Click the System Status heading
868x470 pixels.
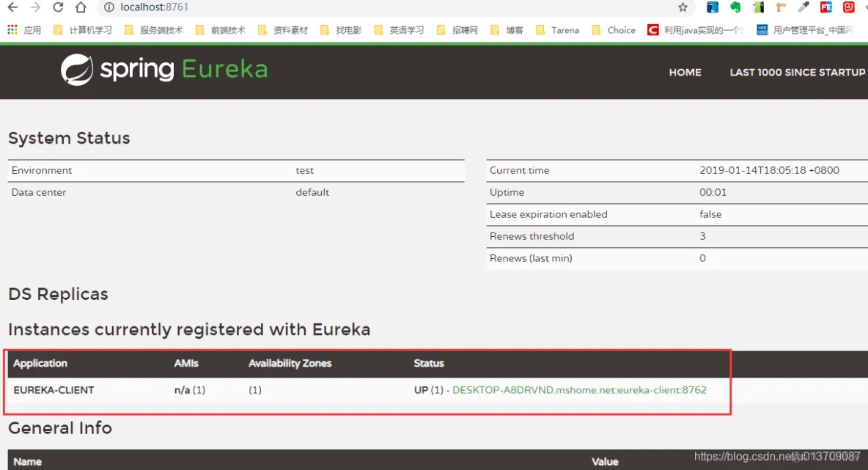[69, 138]
